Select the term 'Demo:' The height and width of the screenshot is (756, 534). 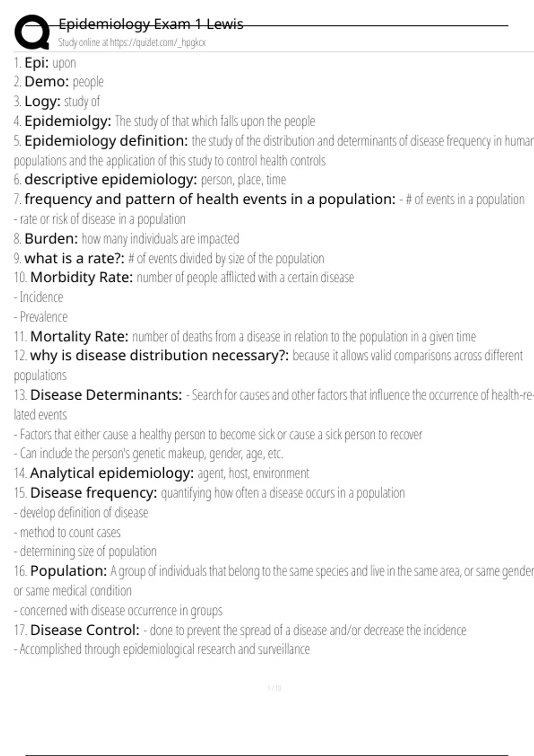[47, 82]
